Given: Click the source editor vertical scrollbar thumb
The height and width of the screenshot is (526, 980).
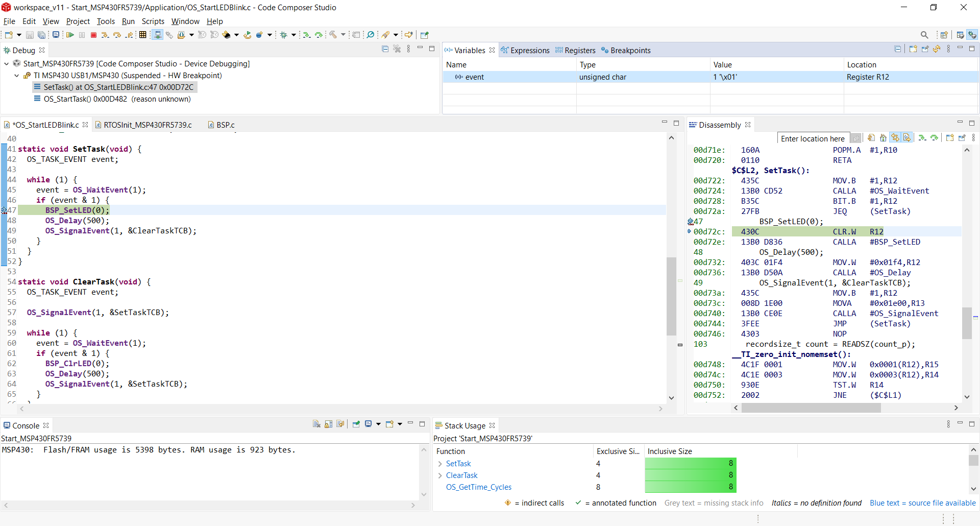Looking at the screenshot, I should (x=671, y=296).
